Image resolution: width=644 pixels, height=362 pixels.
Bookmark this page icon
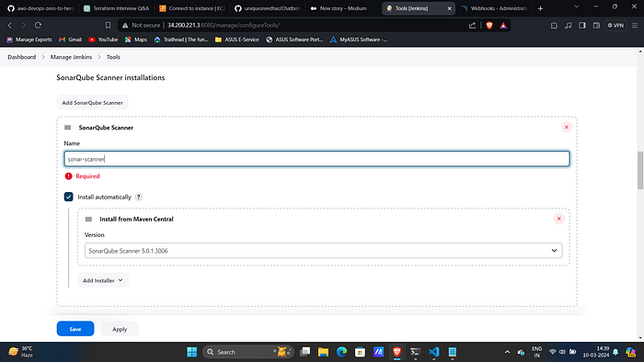pyautogui.click(x=108, y=26)
